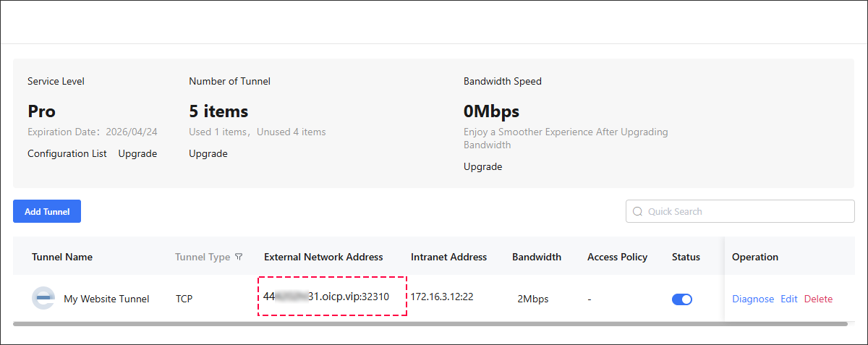
Task: Click the Add Tunnel button
Action: (47, 211)
